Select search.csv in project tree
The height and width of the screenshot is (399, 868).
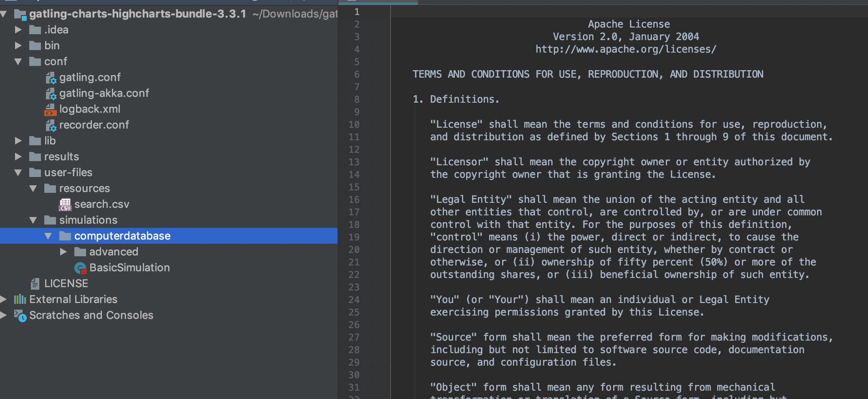click(102, 204)
